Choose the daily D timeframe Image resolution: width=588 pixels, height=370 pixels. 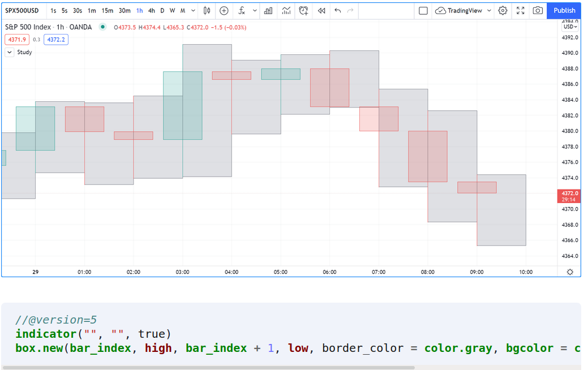[162, 11]
